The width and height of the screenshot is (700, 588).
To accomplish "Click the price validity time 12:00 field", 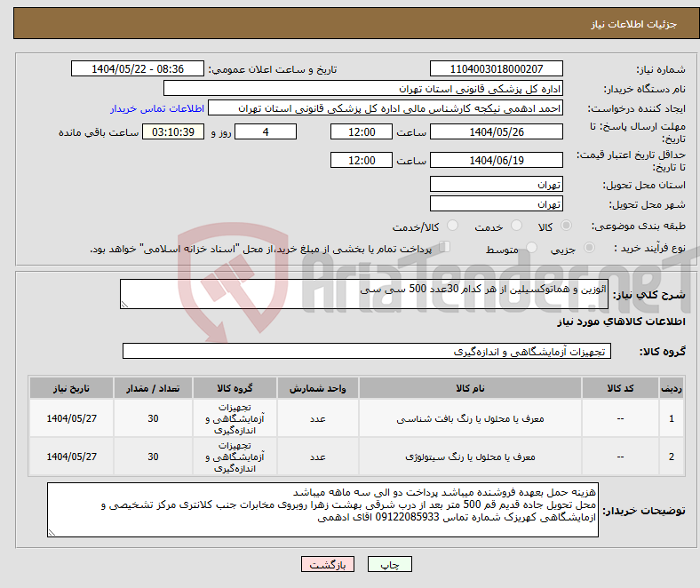I will click(x=362, y=160).
